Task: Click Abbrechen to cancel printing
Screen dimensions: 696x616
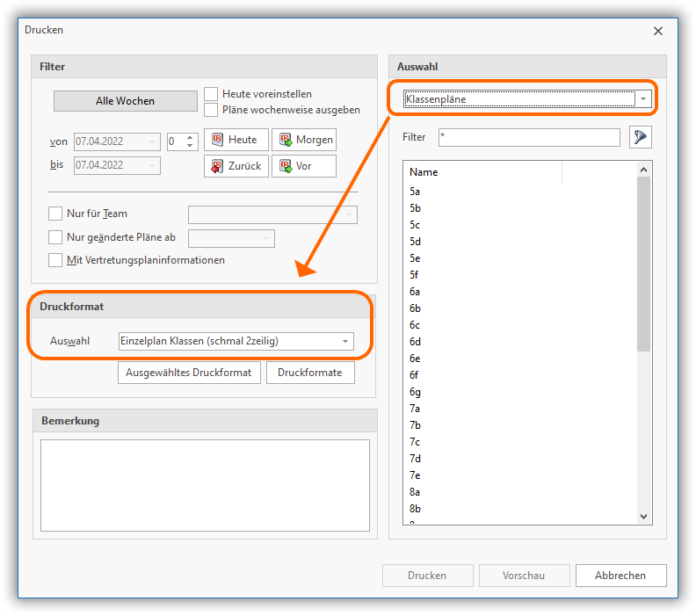Action: 621,576
